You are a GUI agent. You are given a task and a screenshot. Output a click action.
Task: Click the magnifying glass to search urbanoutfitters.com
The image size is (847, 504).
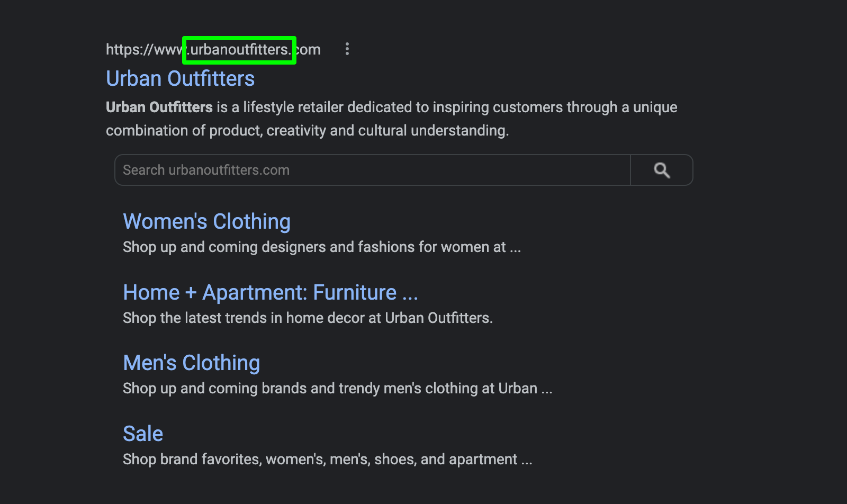(662, 170)
